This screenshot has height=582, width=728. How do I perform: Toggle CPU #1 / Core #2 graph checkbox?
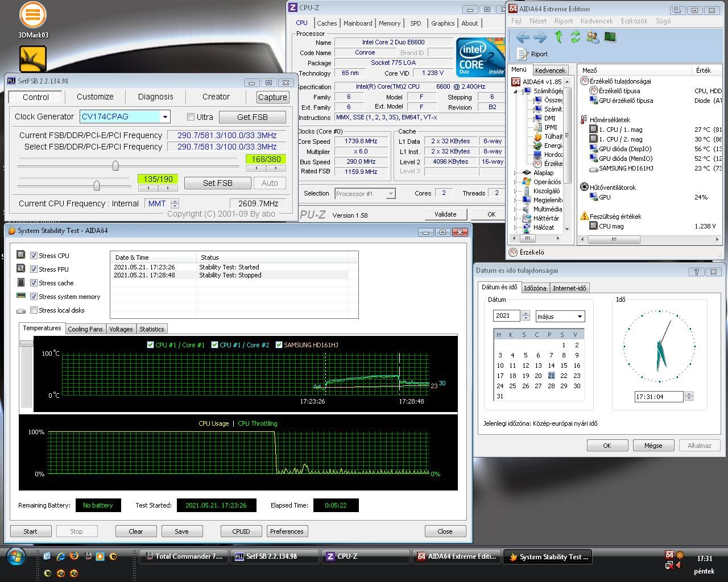[x=214, y=345]
